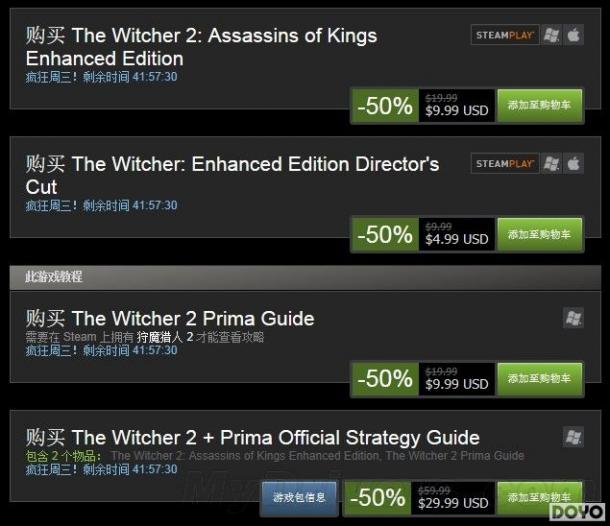Click Apple Mac icon for Witcher Director's Cut

click(573, 163)
